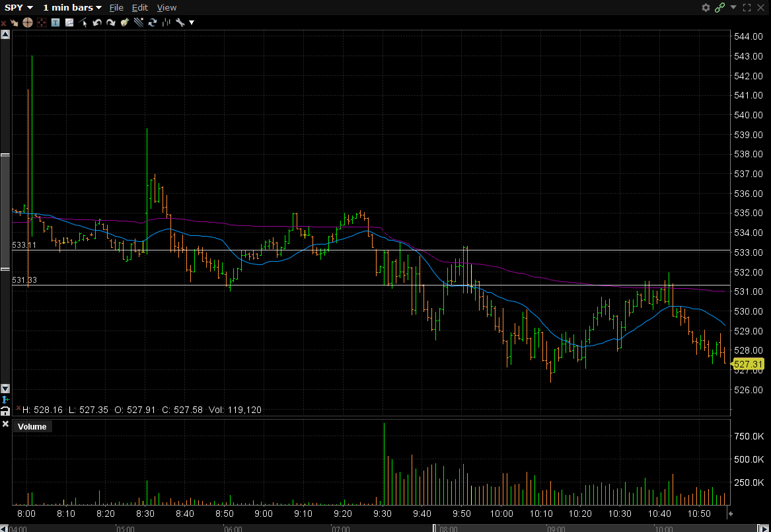Viewport: 771px width, 532px height.
Task: Select the 531.33 horizontal line label
Action: pyautogui.click(x=24, y=280)
